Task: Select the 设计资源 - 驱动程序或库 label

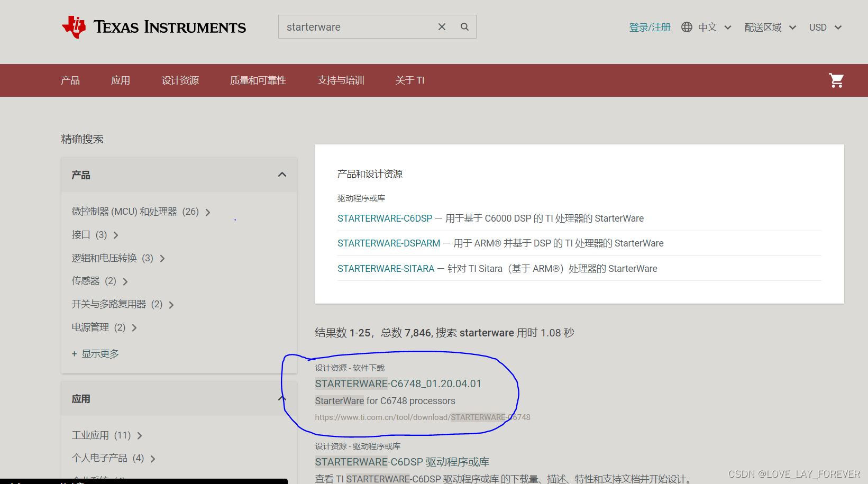Action: click(x=358, y=446)
